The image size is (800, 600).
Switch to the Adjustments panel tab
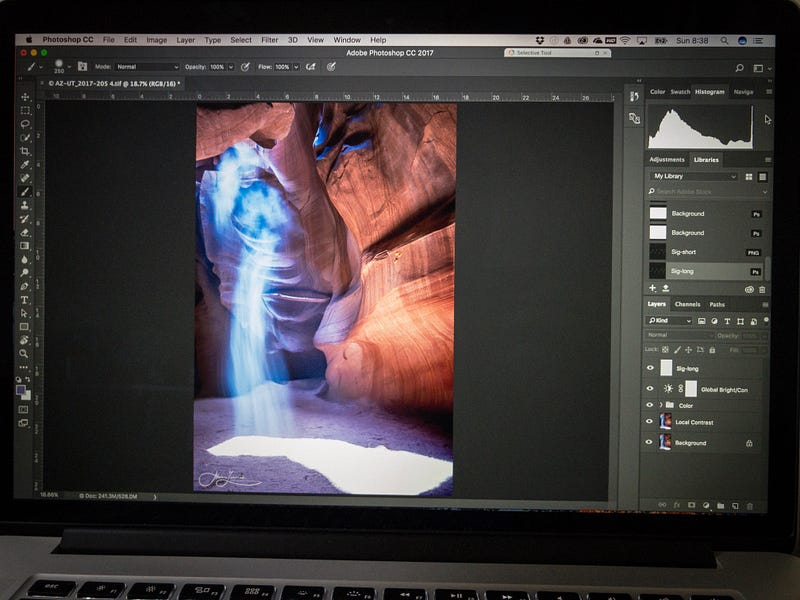pos(667,159)
